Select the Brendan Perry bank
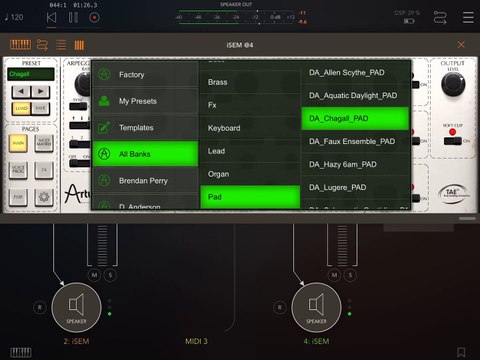The height and width of the screenshot is (360, 480). [x=145, y=181]
